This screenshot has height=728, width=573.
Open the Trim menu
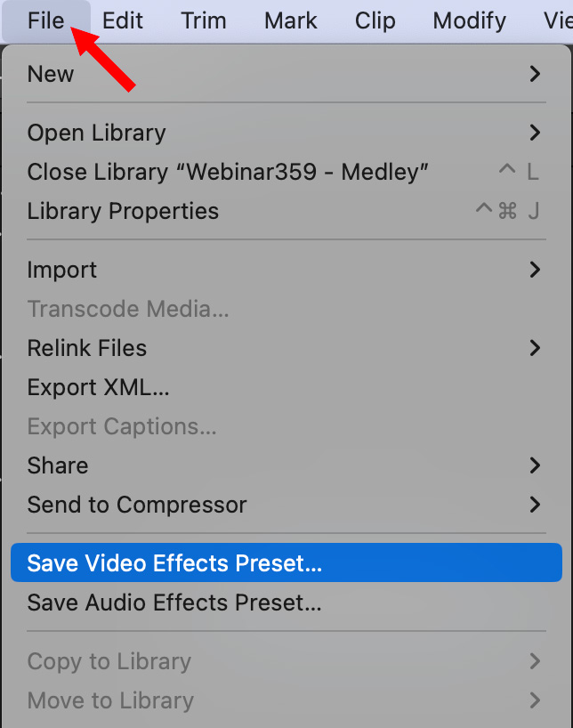[204, 20]
